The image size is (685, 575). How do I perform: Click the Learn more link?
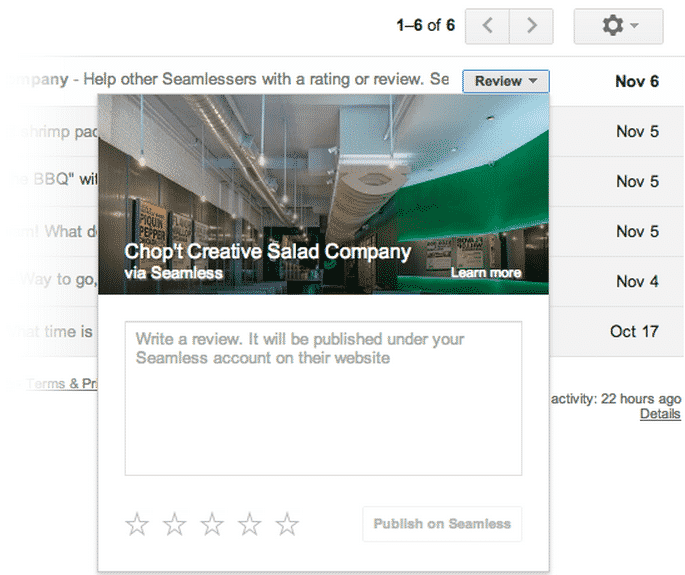(x=485, y=273)
